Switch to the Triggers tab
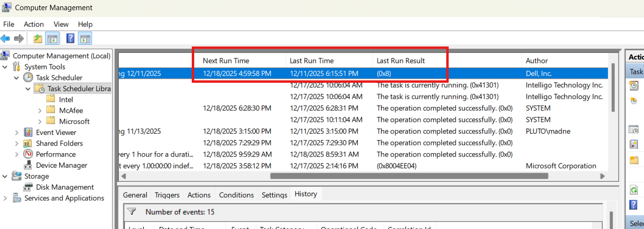 167,195
